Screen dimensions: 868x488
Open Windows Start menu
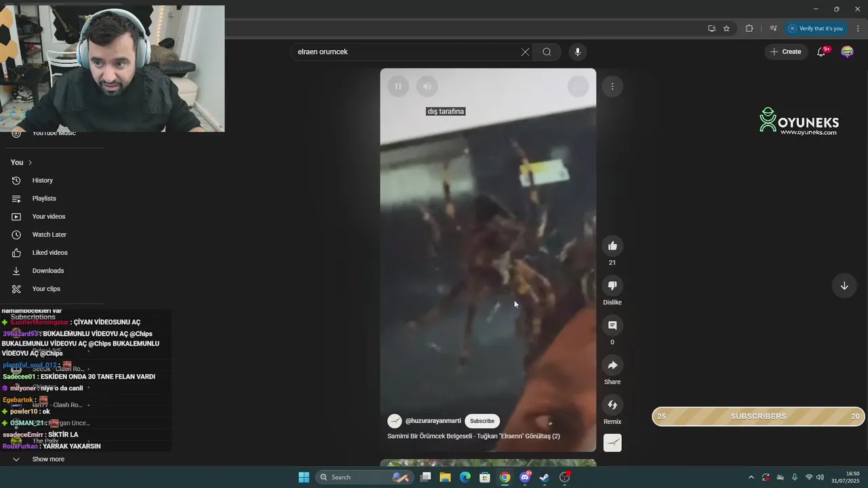(304, 477)
